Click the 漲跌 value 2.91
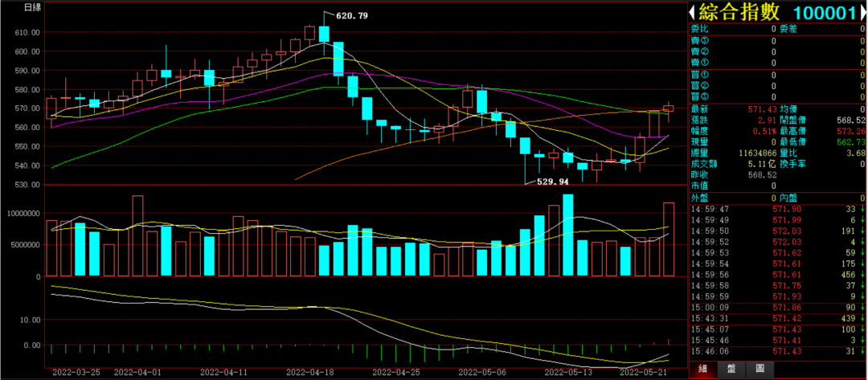The image size is (868, 380). pyautogui.click(x=768, y=120)
